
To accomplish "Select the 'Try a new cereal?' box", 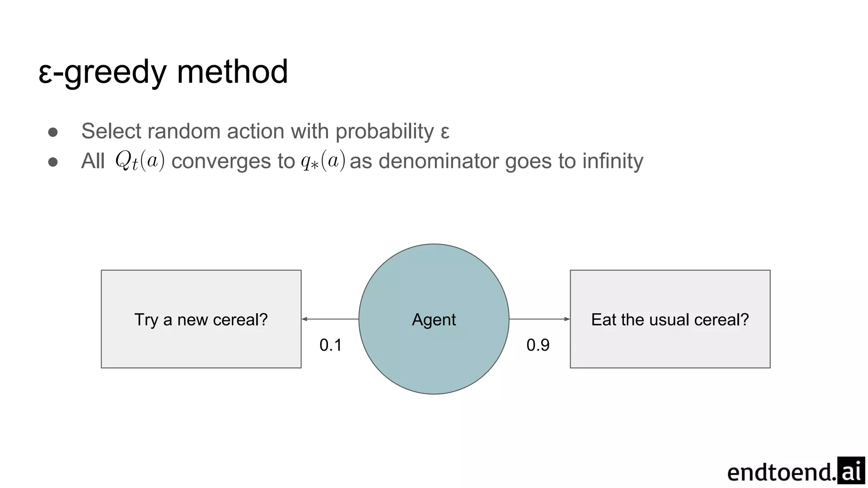I will click(201, 319).
